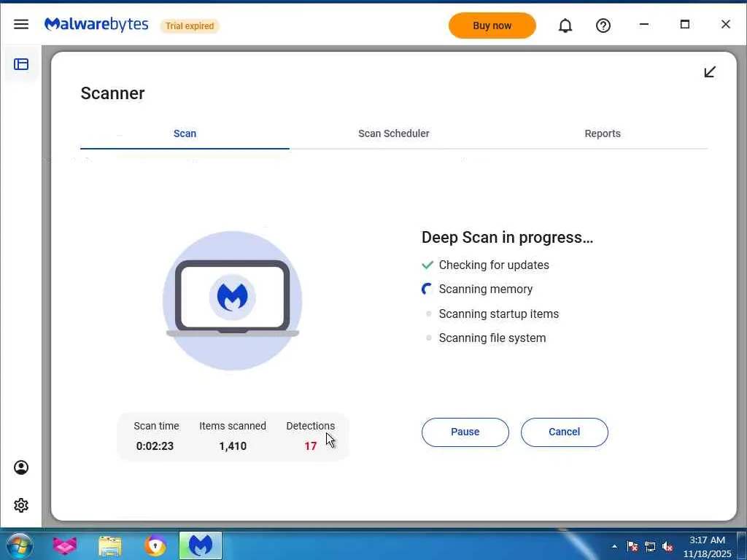The image size is (747, 560).
Task: Click the Malwarebytes taskbar button
Action: (201, 545)
